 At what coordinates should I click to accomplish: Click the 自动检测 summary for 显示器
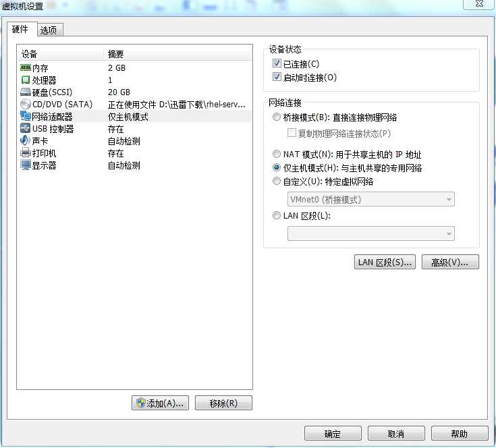point(123,165)
